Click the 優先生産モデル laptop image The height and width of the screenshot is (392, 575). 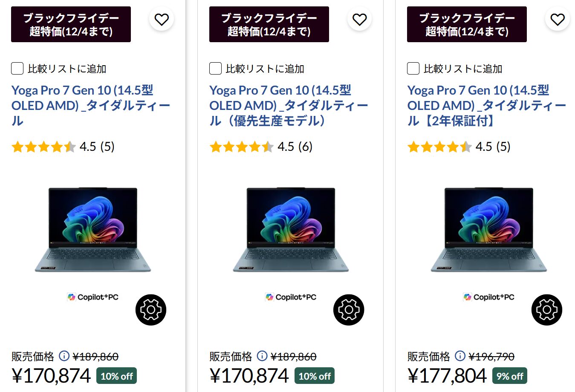(x=291, y=229)
